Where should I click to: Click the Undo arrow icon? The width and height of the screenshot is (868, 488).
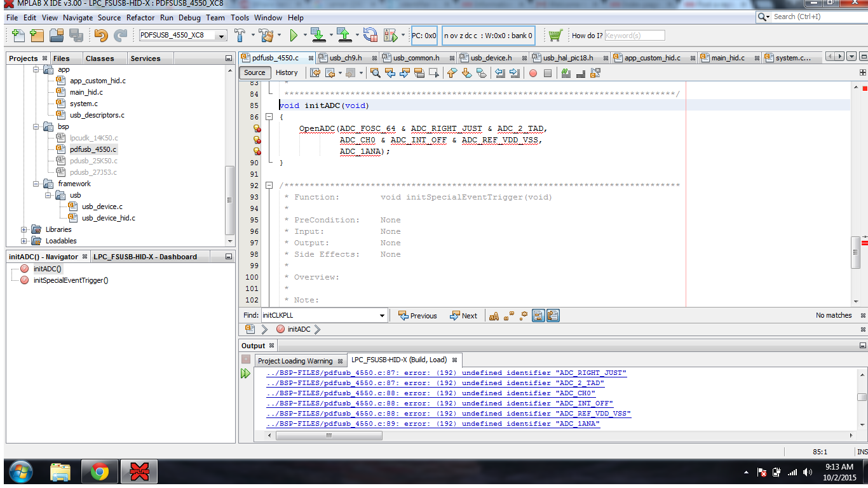[x=100, y=36]
